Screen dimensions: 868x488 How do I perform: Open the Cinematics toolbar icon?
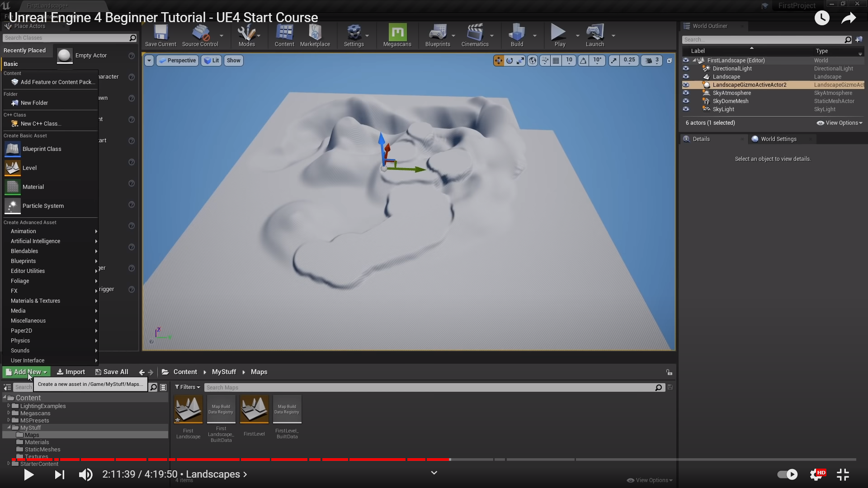475,33
